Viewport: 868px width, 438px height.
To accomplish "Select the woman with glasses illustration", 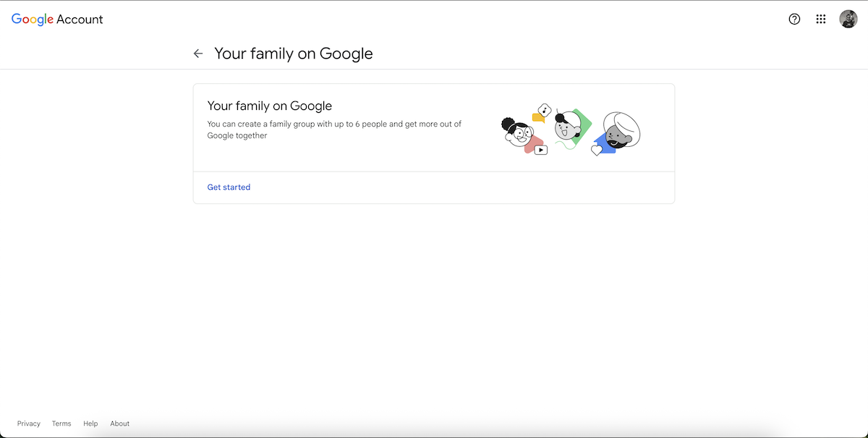I will point(518,132).
